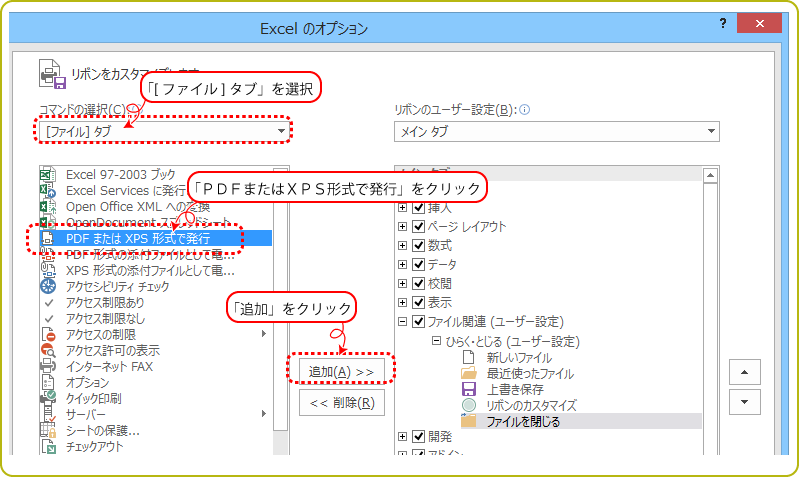
Task: Move selected item down with arrow button
Action: pyautogui.click(x=744, y=402)
